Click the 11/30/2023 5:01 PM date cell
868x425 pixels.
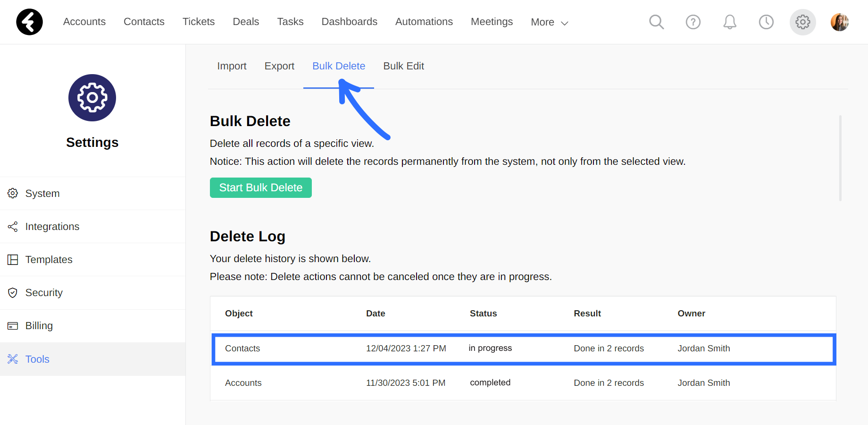[406, 383]
